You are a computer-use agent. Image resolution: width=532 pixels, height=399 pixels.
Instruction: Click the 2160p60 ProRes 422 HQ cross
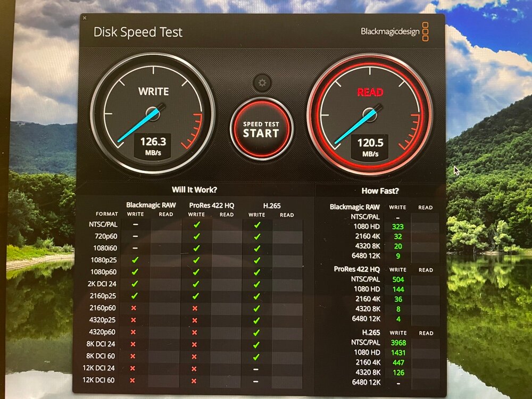click(195, 309)
